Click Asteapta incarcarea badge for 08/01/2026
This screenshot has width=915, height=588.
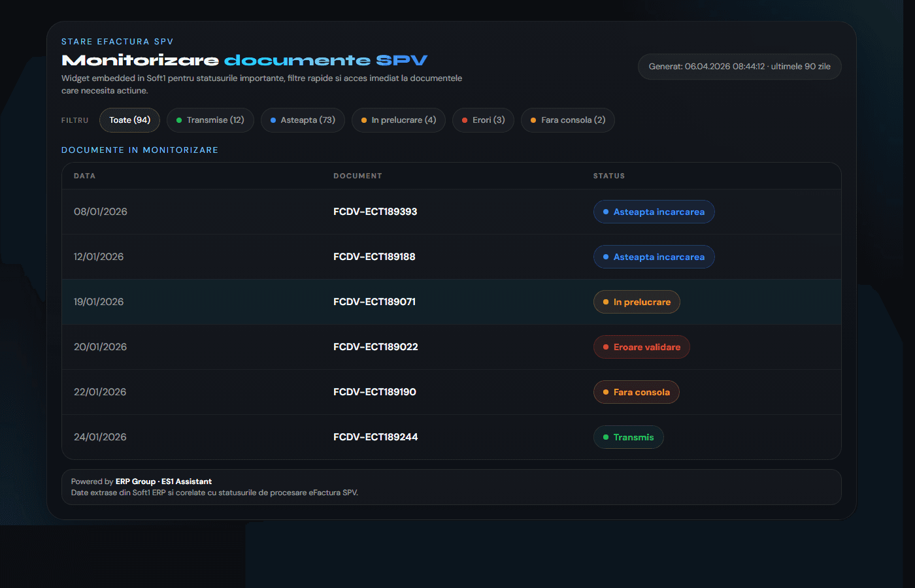click(x=654, y=212)
